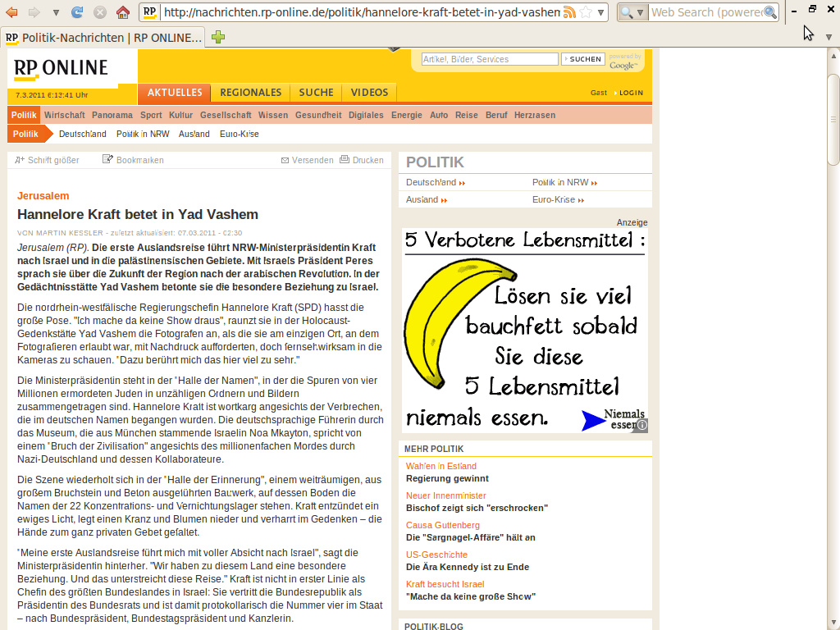Bookmark page with the star icon
The width and height of the screenshot is (840, 630).
click(x=586, y=12)
